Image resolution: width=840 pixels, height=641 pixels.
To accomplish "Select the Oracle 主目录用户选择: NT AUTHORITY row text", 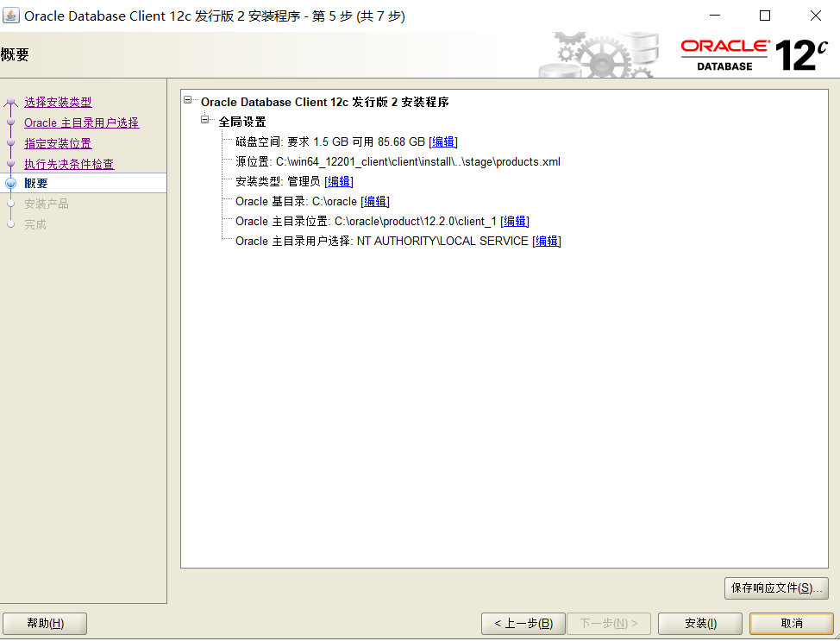I will [x=382, y=242].
